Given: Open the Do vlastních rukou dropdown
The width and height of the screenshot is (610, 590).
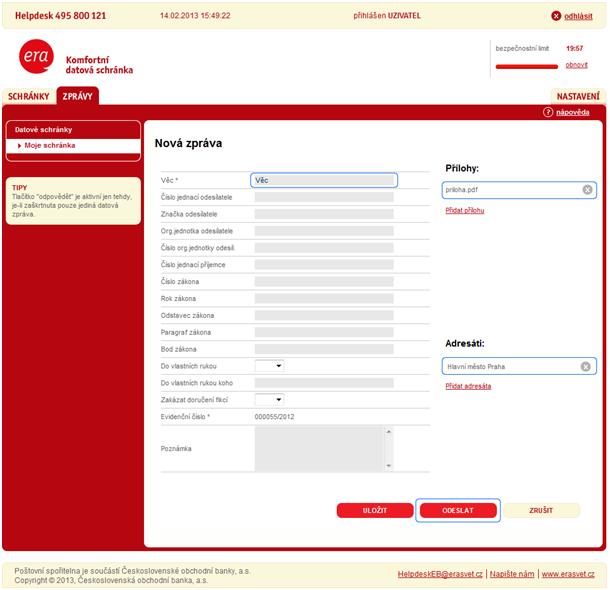Looking at the screenshot, I should [269, 367].
